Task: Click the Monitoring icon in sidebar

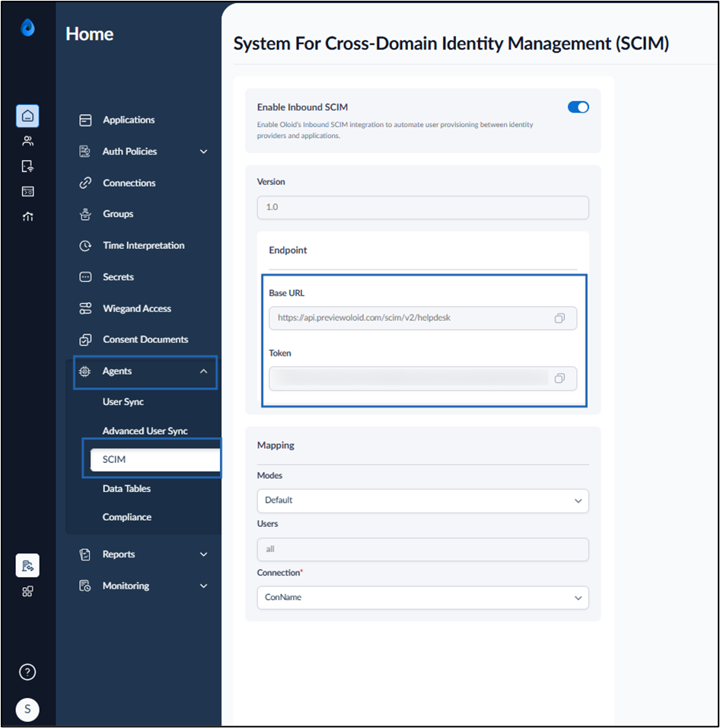Action: (85, 586)
